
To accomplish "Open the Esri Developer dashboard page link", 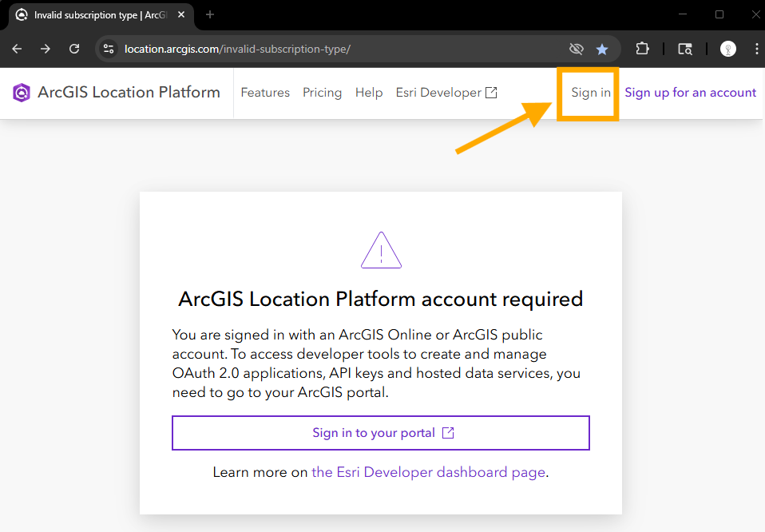I will [x=428, y=472].
